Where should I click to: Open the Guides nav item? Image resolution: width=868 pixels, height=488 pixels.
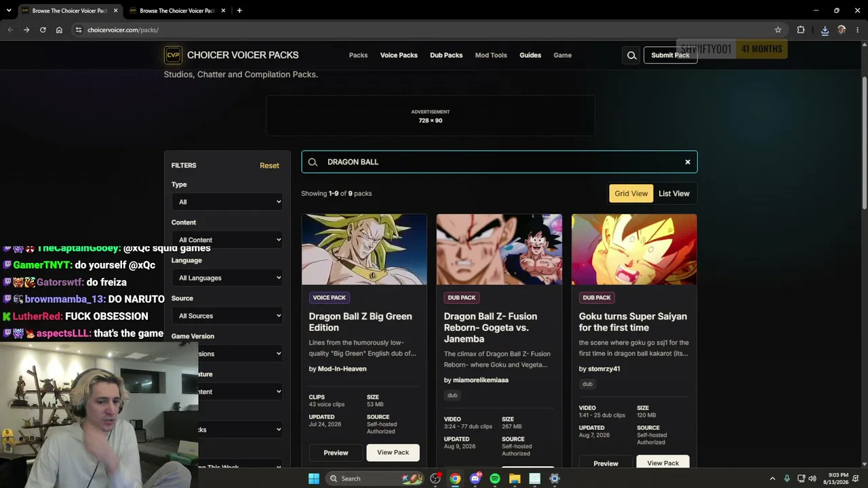click(530, 56)
